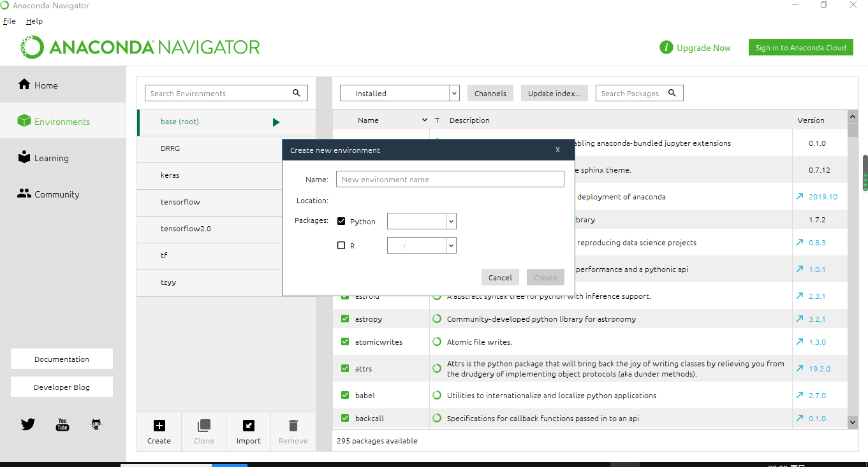The width and height of the screenshot is (868, 467).
Task: Click the Clone environment icon
Action: click(204, 426)
